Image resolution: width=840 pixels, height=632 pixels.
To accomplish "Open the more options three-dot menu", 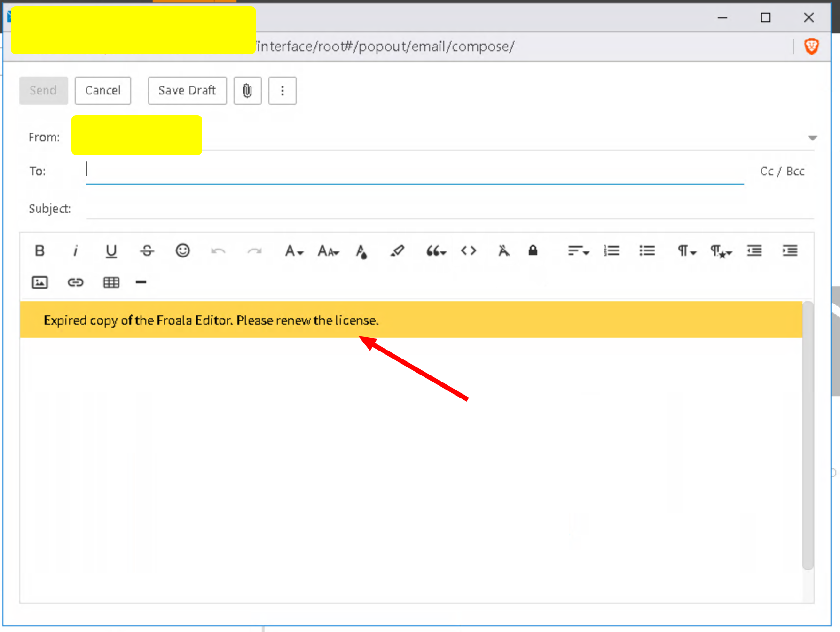I will (283, 90).
